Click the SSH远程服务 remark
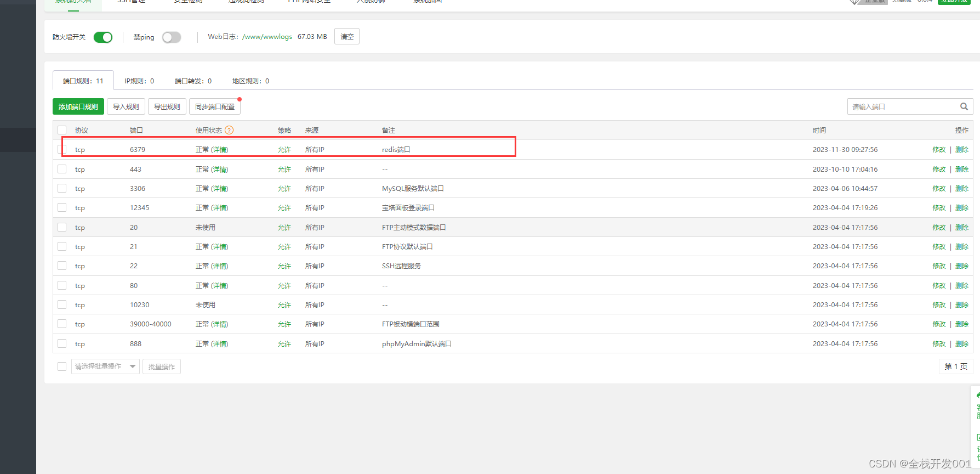Image resolution: width=980 pixels, height=474 pixels. 402,266
